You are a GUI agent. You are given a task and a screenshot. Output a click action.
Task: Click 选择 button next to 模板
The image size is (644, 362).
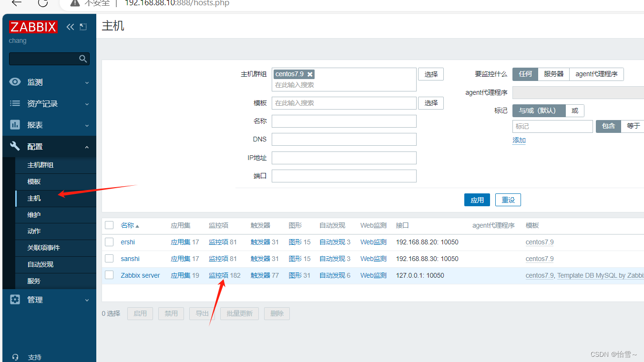pyautogui.click(x=431, y=103)
